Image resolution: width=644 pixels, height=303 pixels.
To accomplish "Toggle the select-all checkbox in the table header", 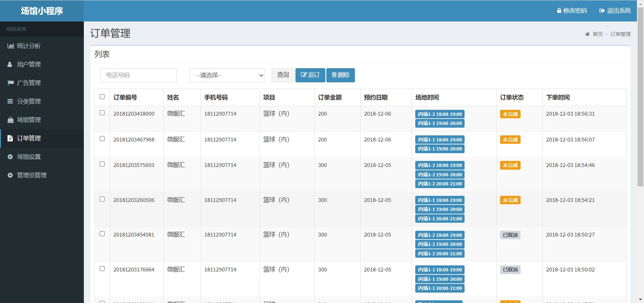I will click(102, 97).
